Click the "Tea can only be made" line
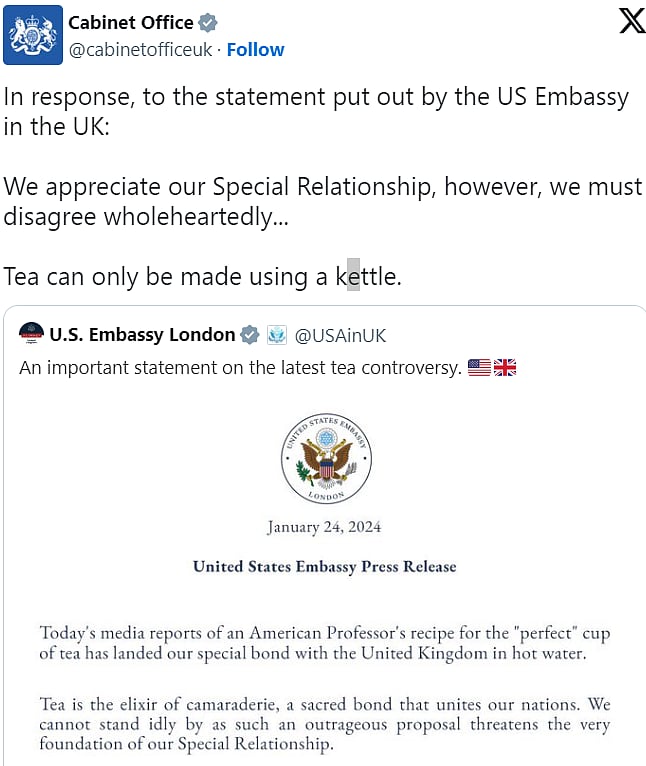This screenshot has height=766, width=646. [x=202, y=276]
